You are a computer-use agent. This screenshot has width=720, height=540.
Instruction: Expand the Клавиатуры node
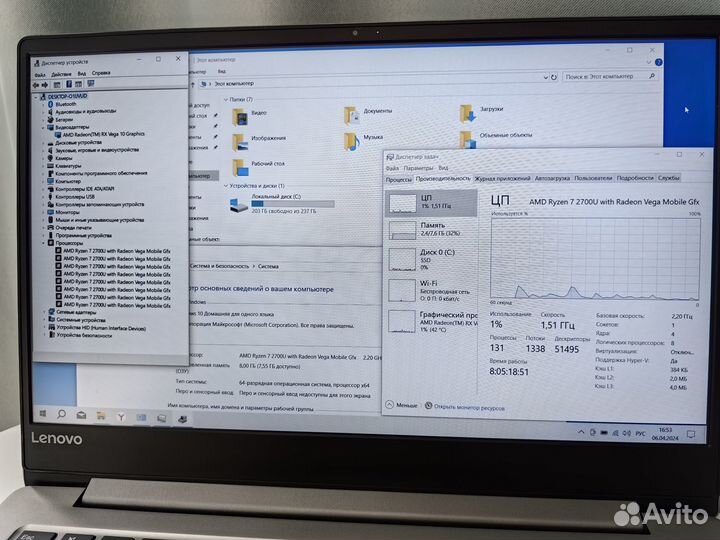tap(44, 166)
